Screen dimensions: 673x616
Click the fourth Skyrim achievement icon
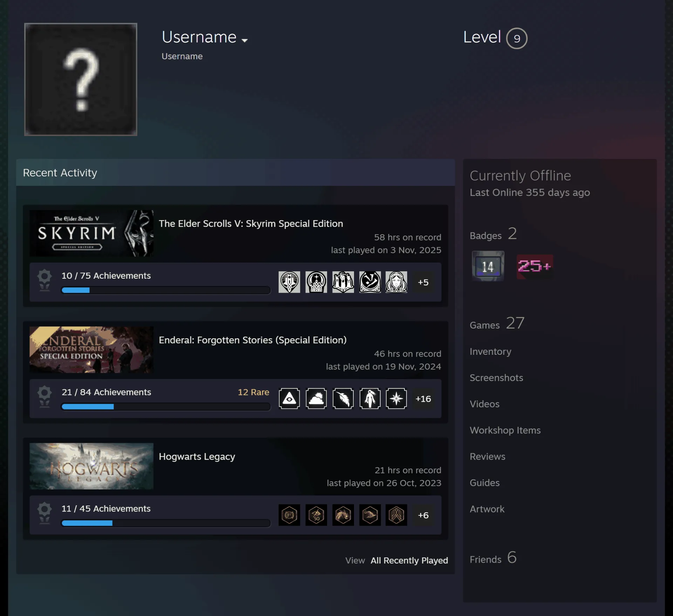pos(370,282)
